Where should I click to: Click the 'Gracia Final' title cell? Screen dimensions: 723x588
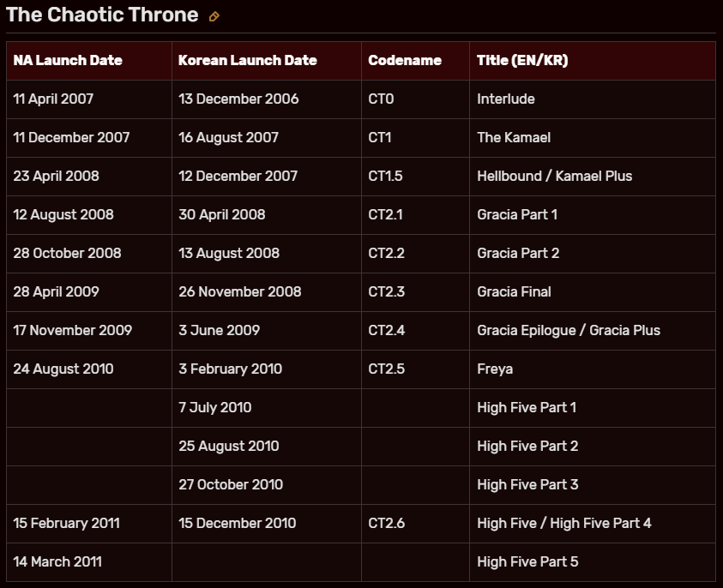pos(514,292)
